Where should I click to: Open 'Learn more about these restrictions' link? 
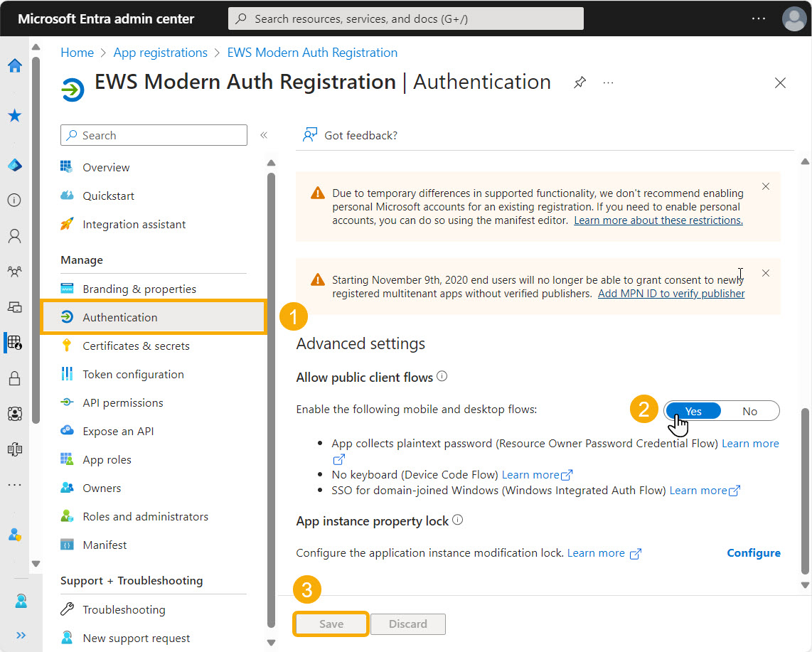click(x=658, y=220)
